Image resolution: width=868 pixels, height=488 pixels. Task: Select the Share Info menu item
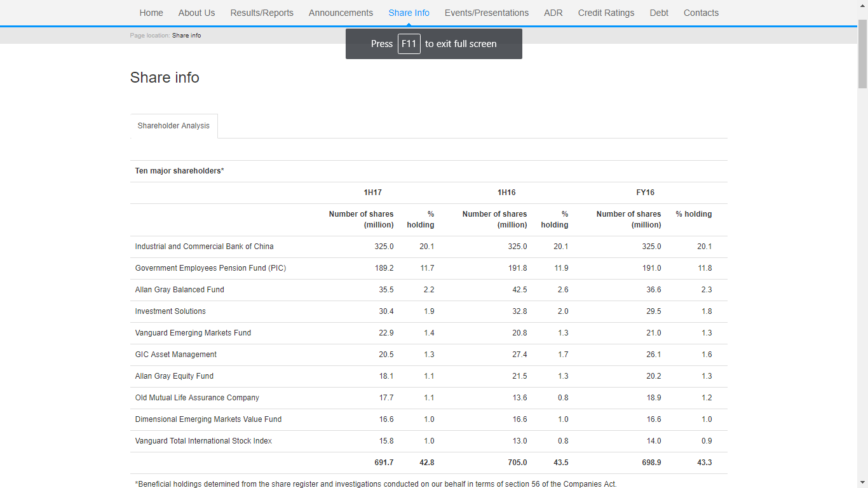(x=409, y=13)
